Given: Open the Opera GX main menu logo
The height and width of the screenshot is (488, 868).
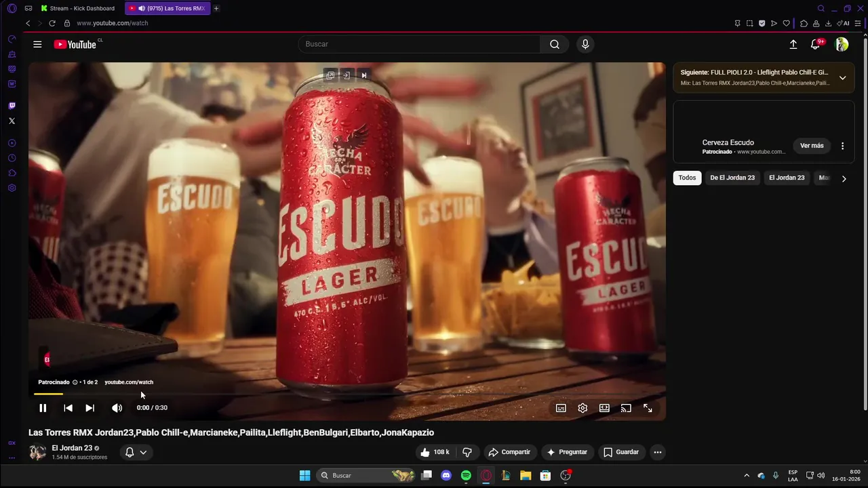Looking at the screenshot, I should tap(12, 8).
